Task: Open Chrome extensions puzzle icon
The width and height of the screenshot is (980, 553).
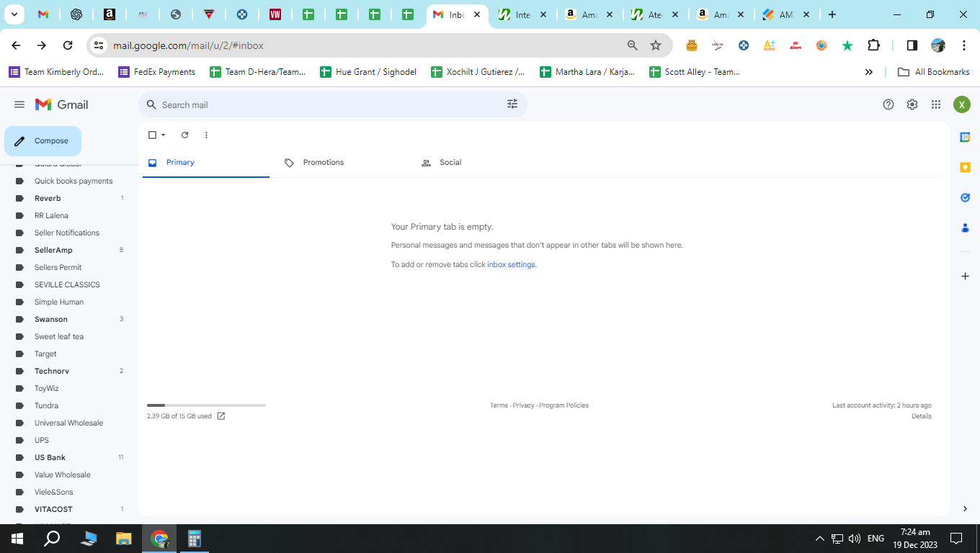Action: (873, 45)
